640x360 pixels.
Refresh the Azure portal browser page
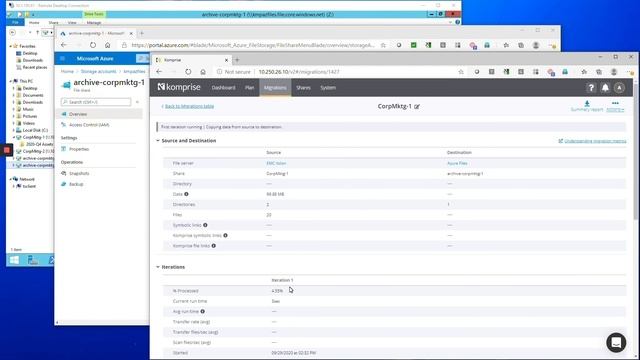93,45
